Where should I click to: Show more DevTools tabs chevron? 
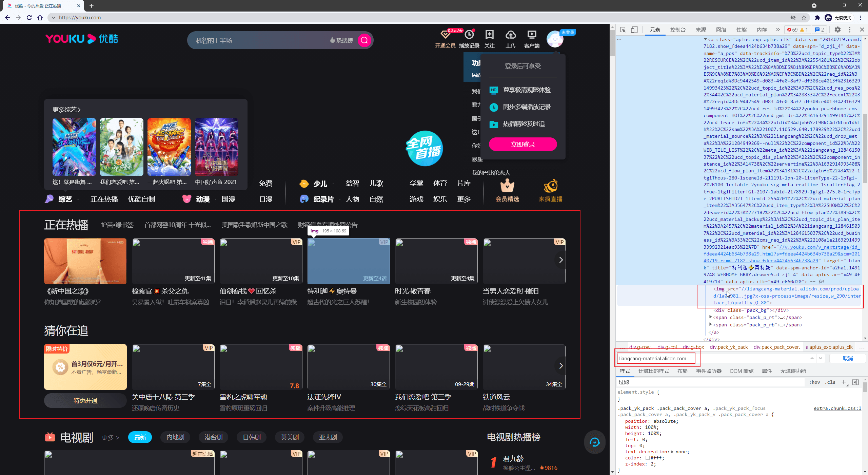tap(778, 30)
